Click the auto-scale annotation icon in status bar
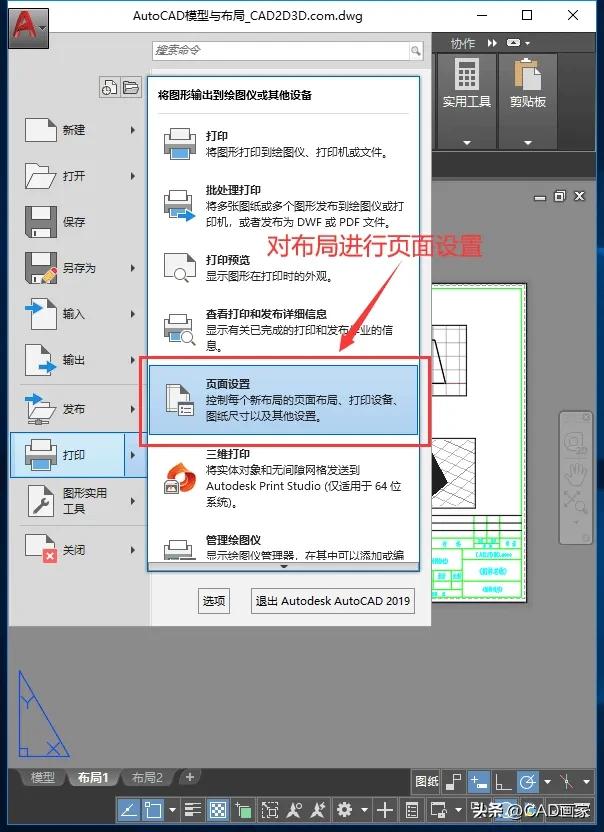 coord(318,810)
